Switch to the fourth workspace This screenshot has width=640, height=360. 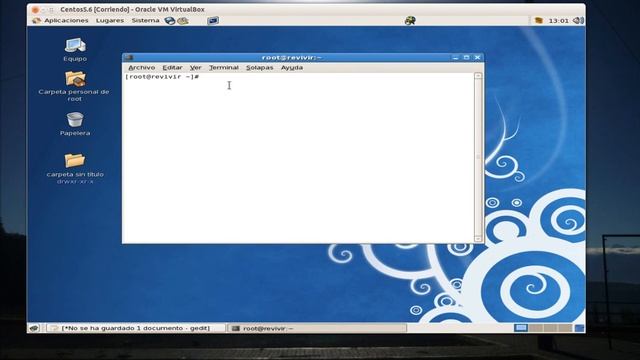[x=565, y=328]
